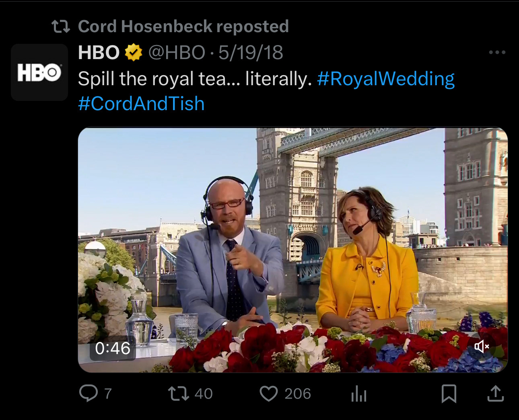Repost the HBO tweet using retweet icon
The image size is (519, 420).
[x=179, y=393]
